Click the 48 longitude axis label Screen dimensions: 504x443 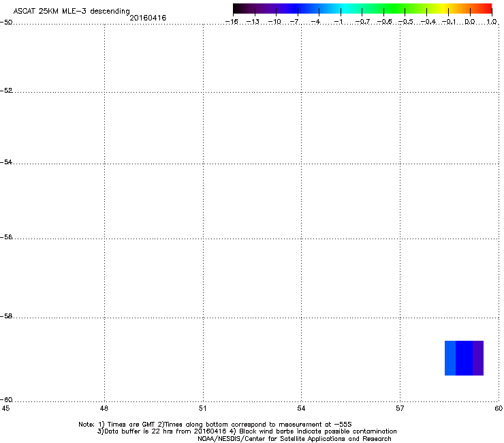(104, 408)
